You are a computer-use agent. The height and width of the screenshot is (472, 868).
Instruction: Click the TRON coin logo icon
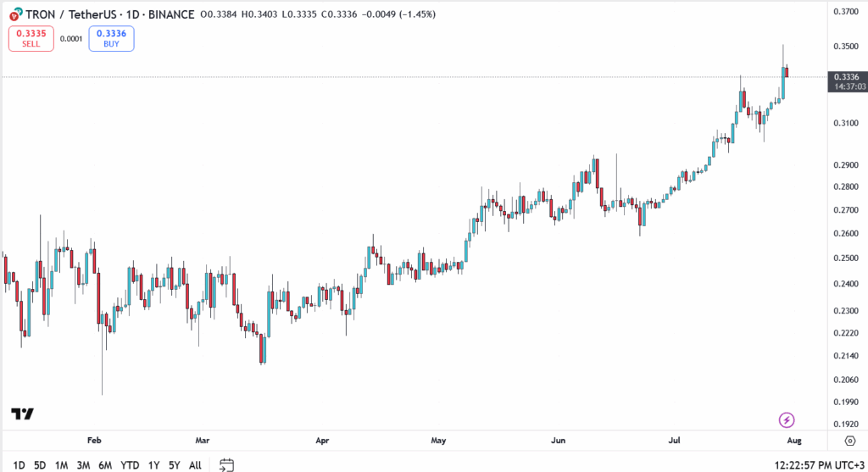click(14, 14)
